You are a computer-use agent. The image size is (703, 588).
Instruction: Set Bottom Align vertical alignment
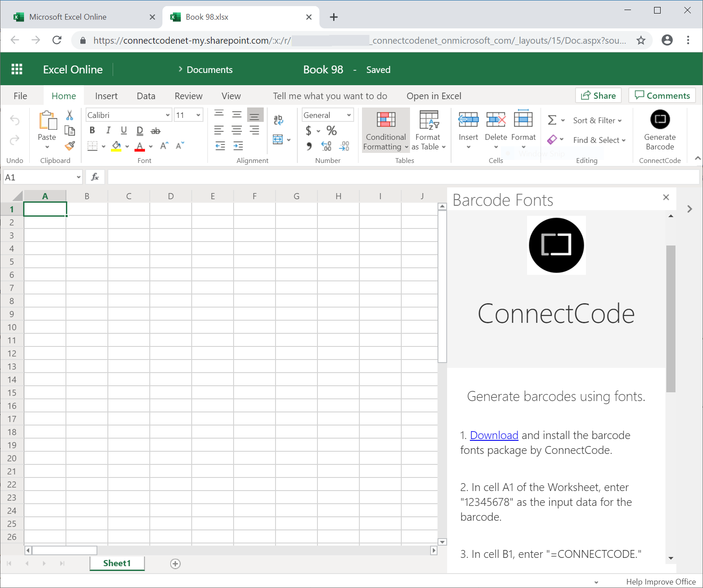(255, 115)
